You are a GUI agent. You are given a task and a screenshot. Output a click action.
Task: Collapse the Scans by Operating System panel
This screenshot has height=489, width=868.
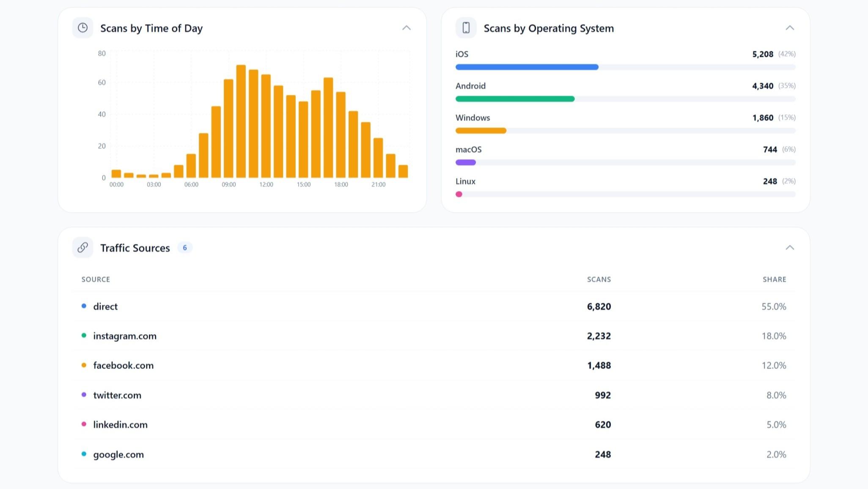click(x=790, y=28)
